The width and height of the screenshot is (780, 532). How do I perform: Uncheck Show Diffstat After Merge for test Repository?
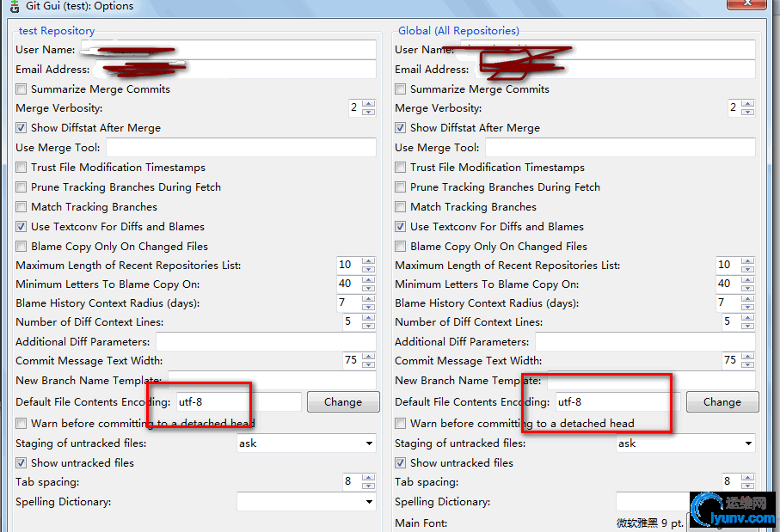pyautogui.click(x=21, y=128)
